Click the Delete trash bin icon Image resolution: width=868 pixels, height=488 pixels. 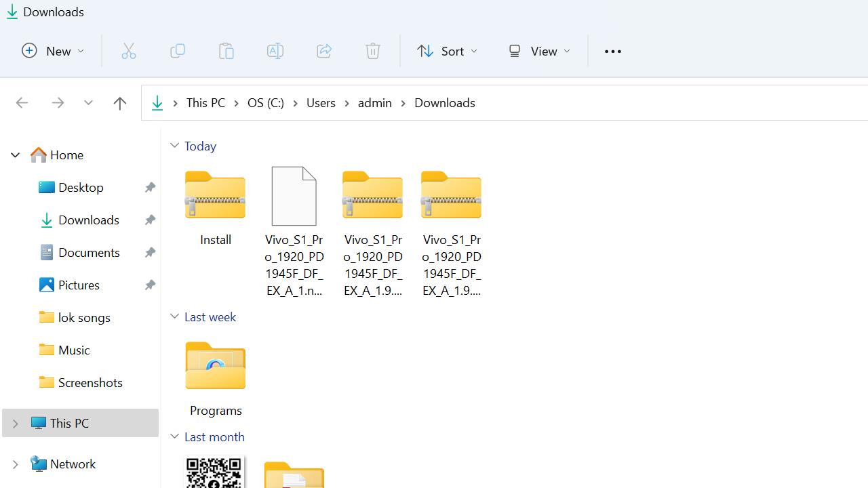tap(373, 52)
